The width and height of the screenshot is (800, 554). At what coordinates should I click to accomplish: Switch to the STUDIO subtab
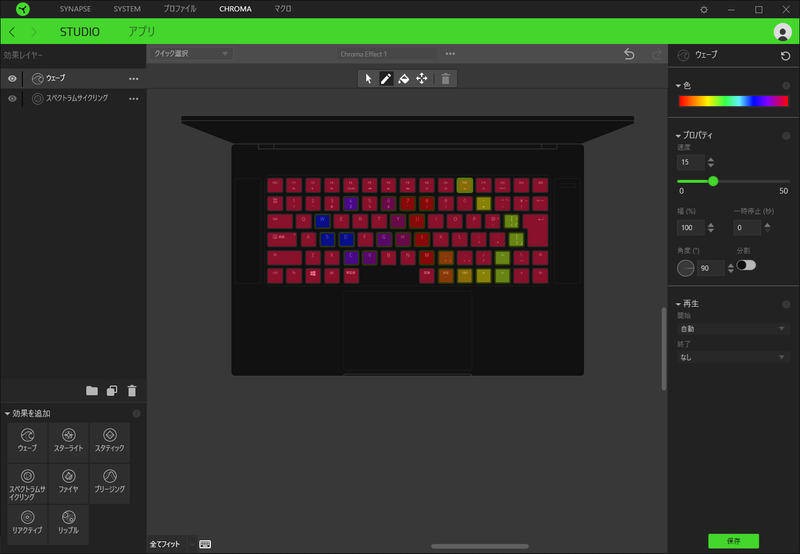(80, 32)
